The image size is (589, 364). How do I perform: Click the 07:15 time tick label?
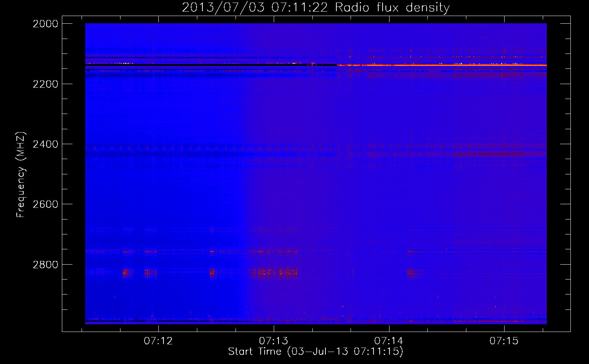(504, 341)
